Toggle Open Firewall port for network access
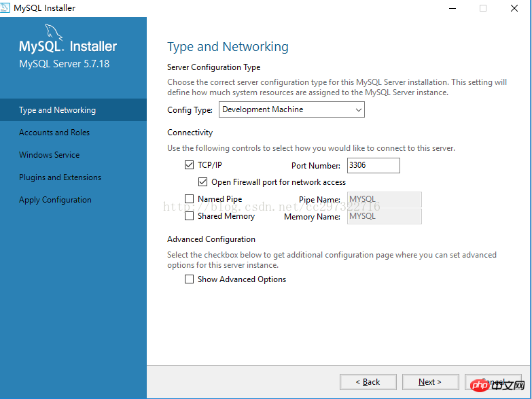This screenshot has width=532, height=399. click(202, 182)
